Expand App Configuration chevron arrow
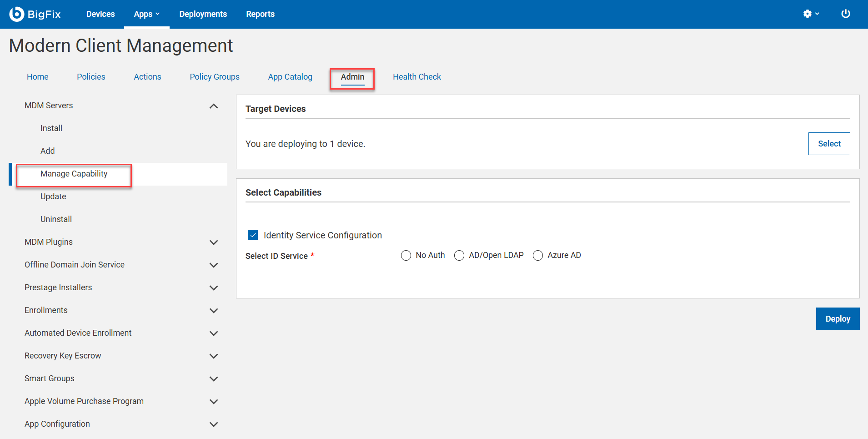 coord(213,424)
